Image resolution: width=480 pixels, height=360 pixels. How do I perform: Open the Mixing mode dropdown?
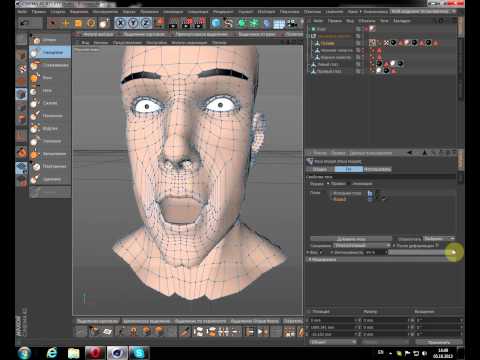[361, 245]
